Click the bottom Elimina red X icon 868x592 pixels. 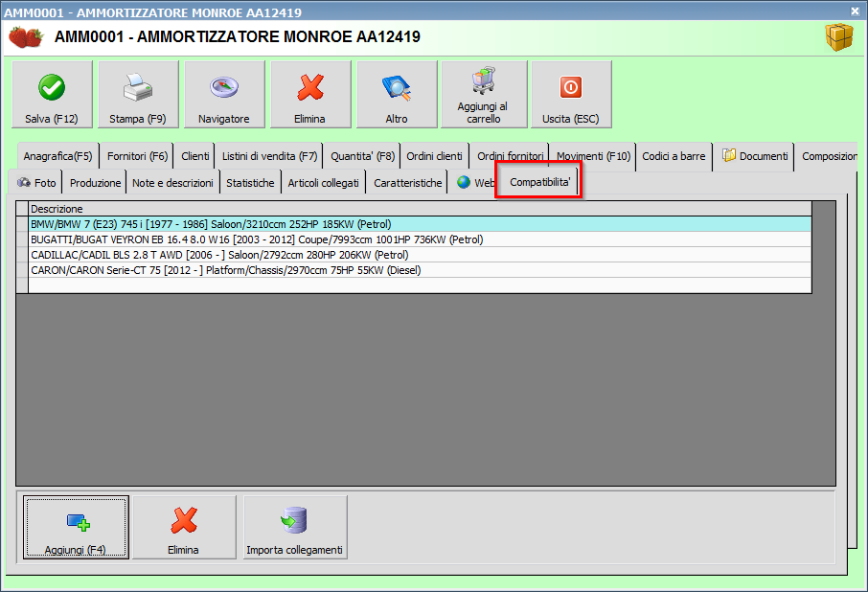click(184, 520)
